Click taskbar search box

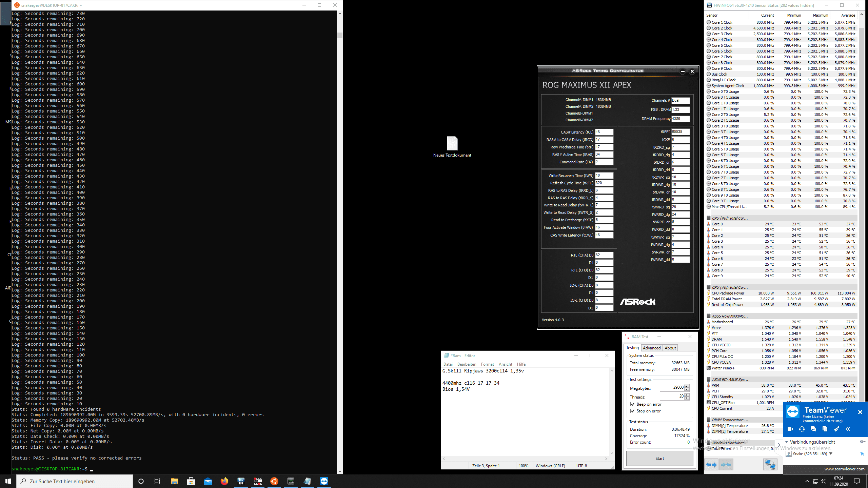click(75, 481)
